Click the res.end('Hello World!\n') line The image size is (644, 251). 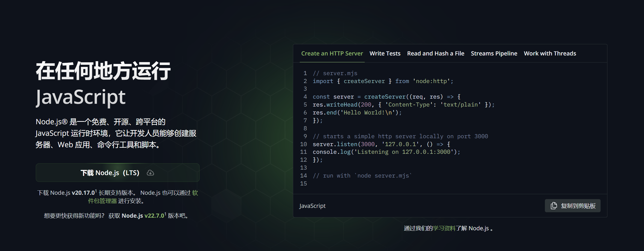357,113
